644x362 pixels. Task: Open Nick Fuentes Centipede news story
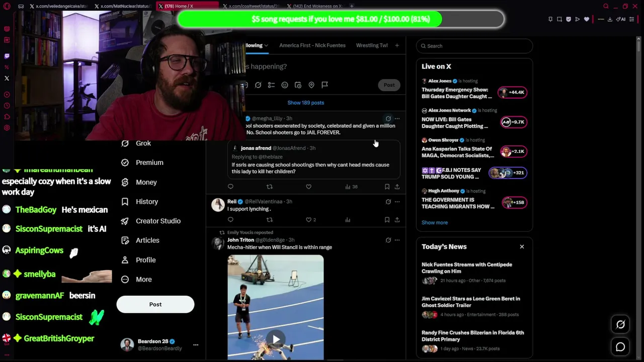point(474,273)
